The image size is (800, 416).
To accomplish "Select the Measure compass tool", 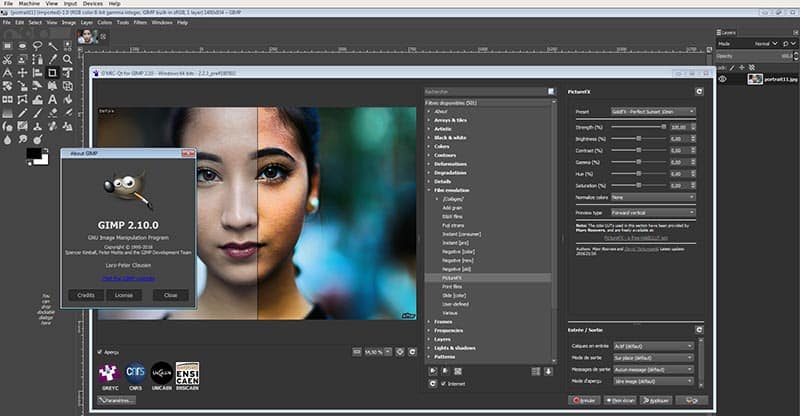I will 7,72.
